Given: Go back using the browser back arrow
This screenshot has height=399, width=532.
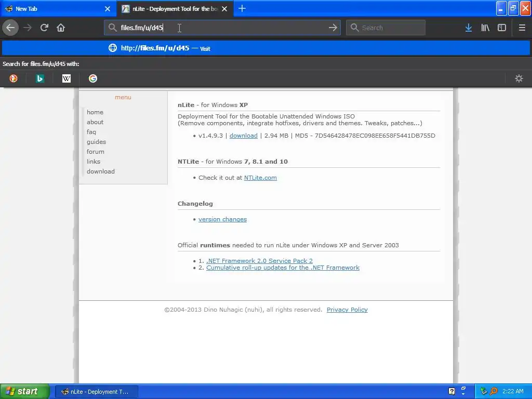Looking at the screenshot, I should coord(10,28).
